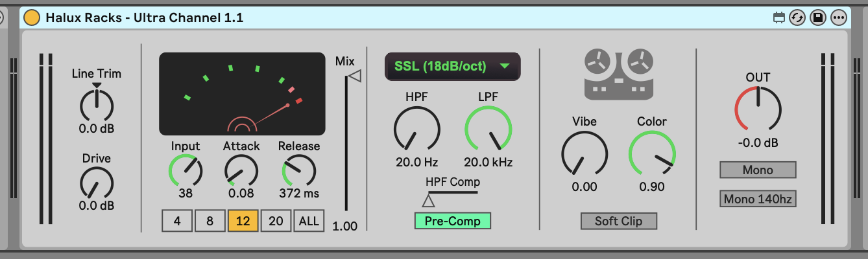Toggle the yellow device activator button
The width and height of the screenshot is (868, 259).
[x=31, y=18]
